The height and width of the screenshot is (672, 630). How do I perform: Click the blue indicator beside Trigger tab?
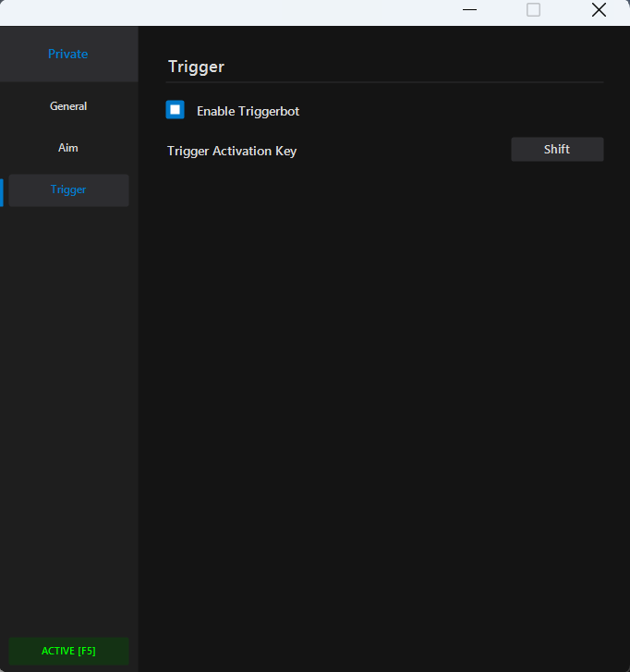(x=2, y=191)
